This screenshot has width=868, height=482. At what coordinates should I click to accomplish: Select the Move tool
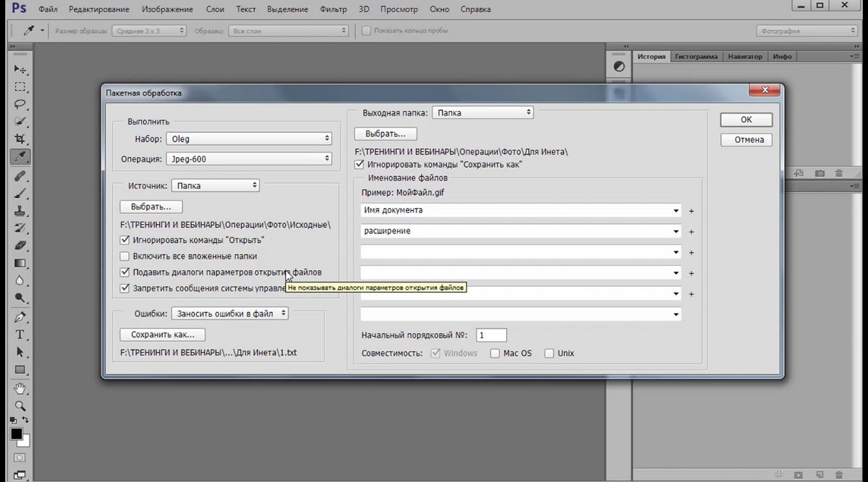pos(20,70)
